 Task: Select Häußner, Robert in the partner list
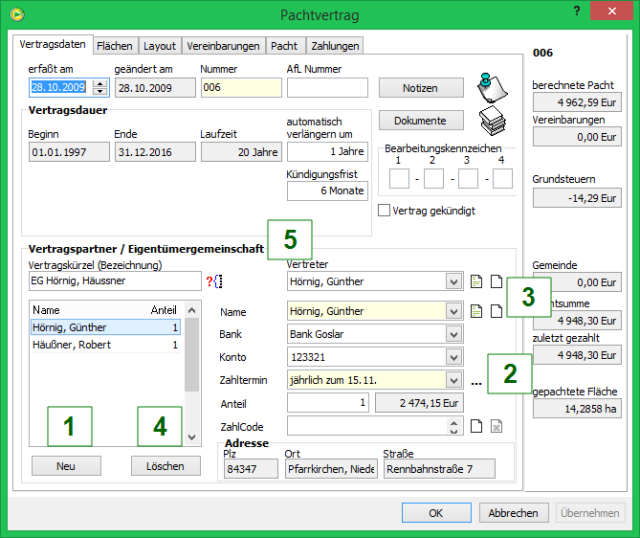pyautogui.click(x=71, y=345)
